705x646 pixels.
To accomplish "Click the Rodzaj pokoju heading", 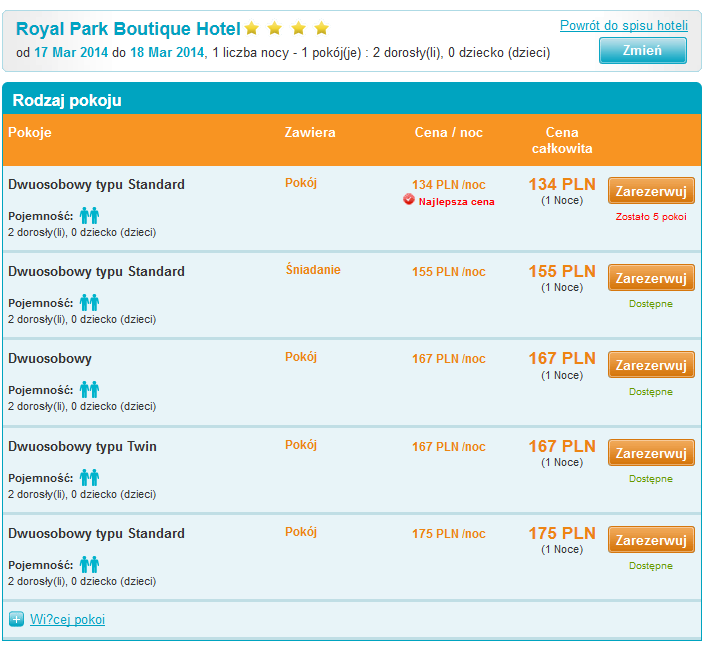I will click(67, 100).
